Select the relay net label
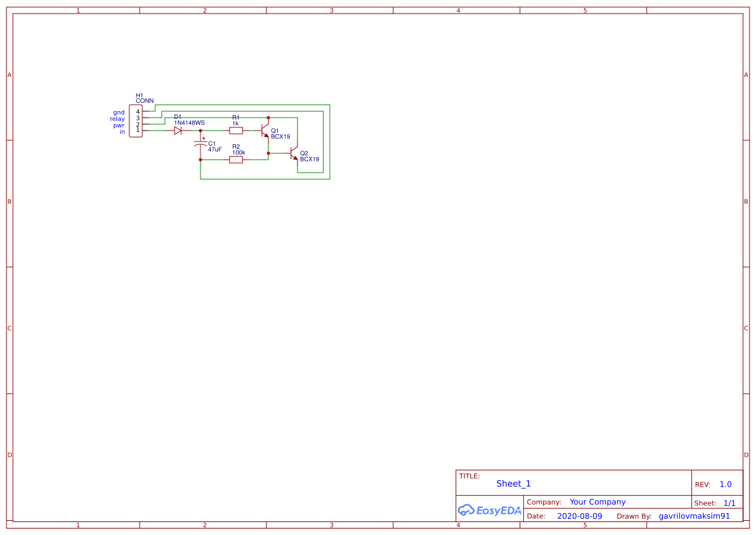The height and width of the screenshot is (535, 756). 117,119
